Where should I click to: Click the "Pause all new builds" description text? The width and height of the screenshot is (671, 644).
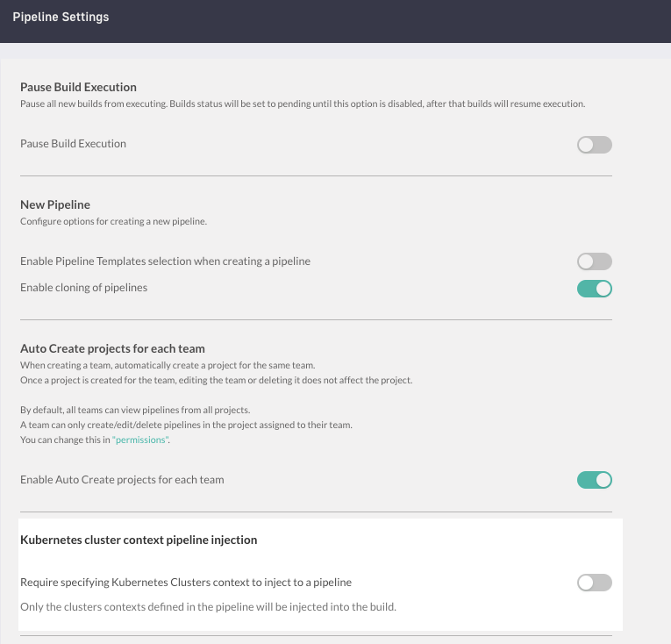pos(302,104)
